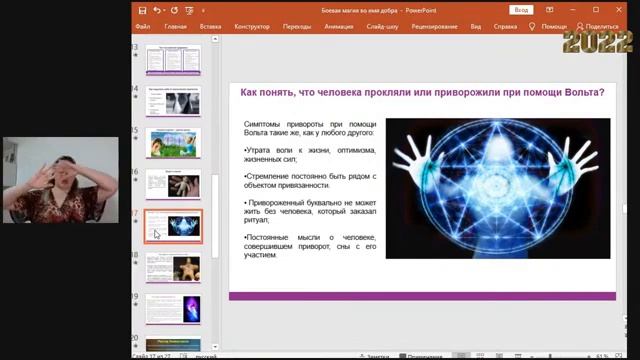Open the Справка tab
Viewport: 640px width, 360px height.
pyautogui.click(x=505, y=27)
